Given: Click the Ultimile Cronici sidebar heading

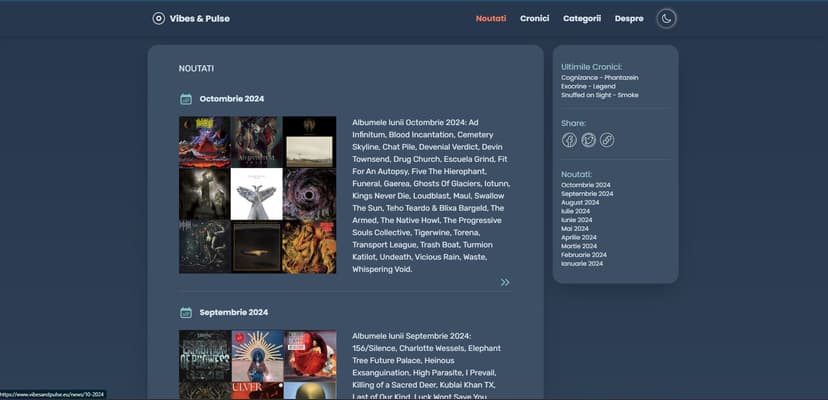Looking at the screenshot, I should [591, 67].
